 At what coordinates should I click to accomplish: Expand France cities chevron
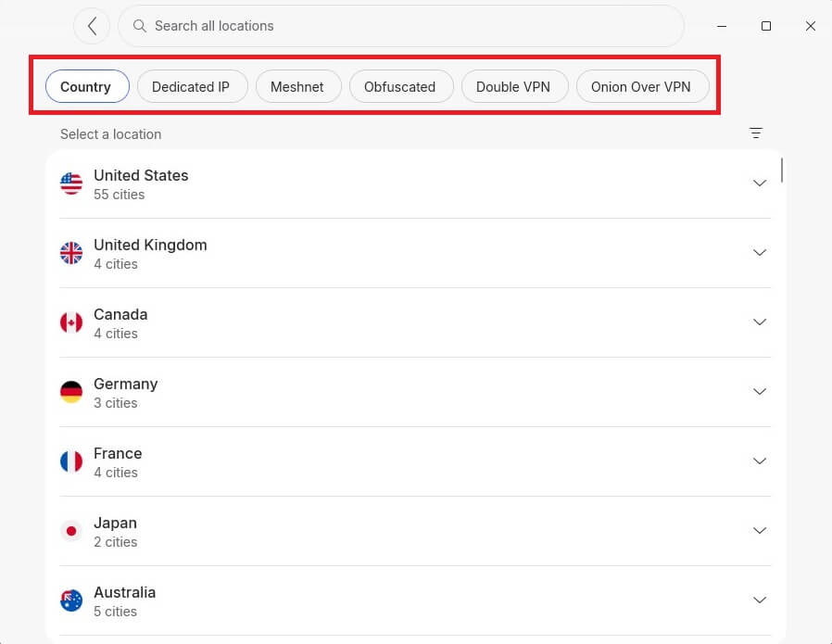point(760,461)
